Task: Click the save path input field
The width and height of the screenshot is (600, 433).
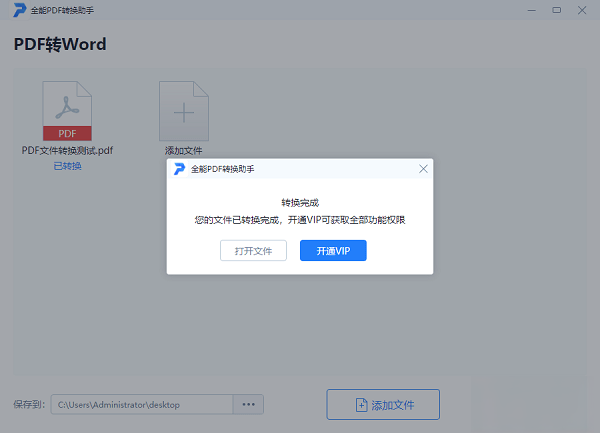Action: [142, 404]
